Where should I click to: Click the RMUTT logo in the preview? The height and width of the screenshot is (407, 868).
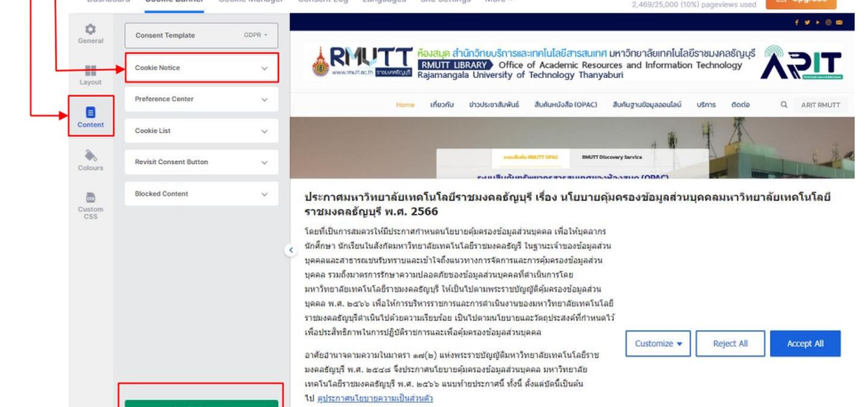coord(362,61)
